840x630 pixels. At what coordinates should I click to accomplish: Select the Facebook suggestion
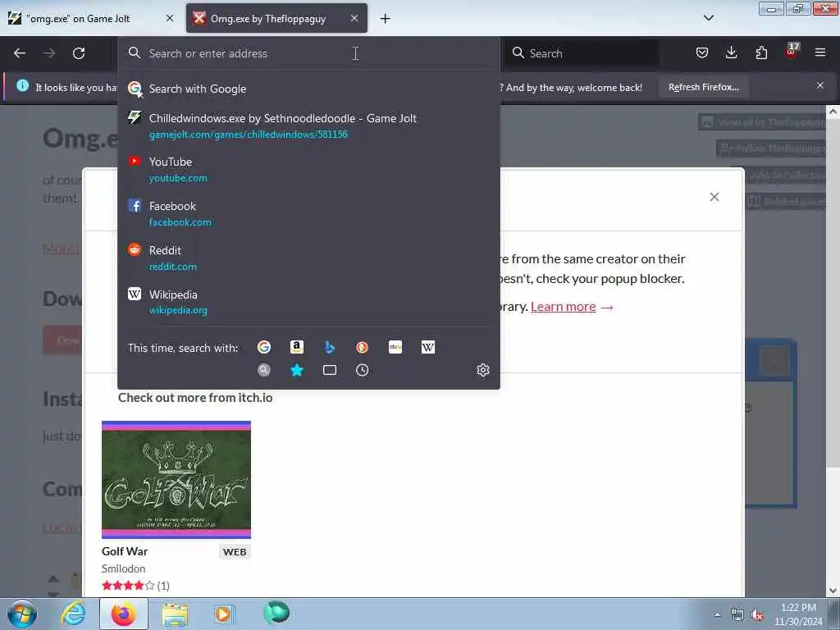(x=308, y=213)
